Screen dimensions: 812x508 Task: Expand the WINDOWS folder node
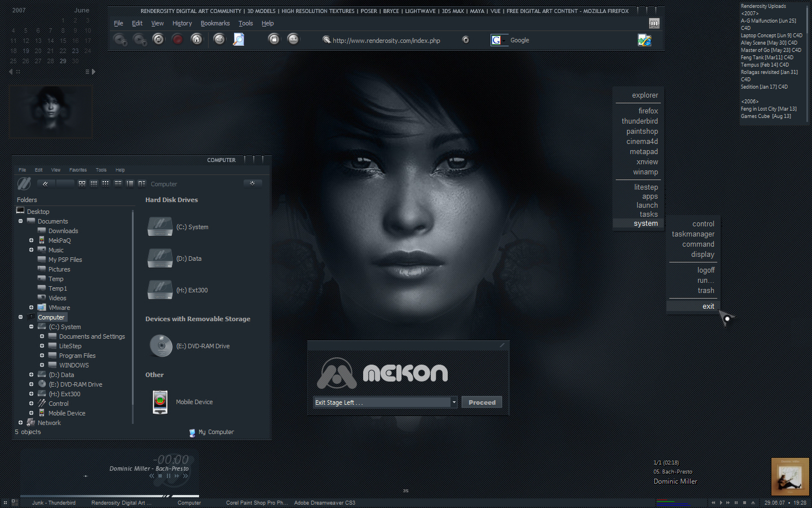pyautogui.click(x=42, y=365)
